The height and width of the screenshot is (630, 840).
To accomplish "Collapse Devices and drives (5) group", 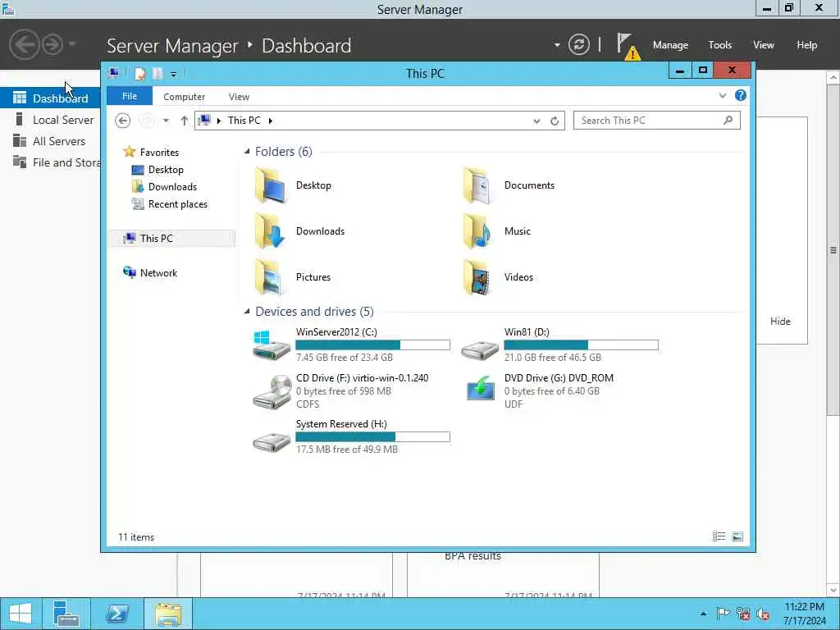I will 247,311.
